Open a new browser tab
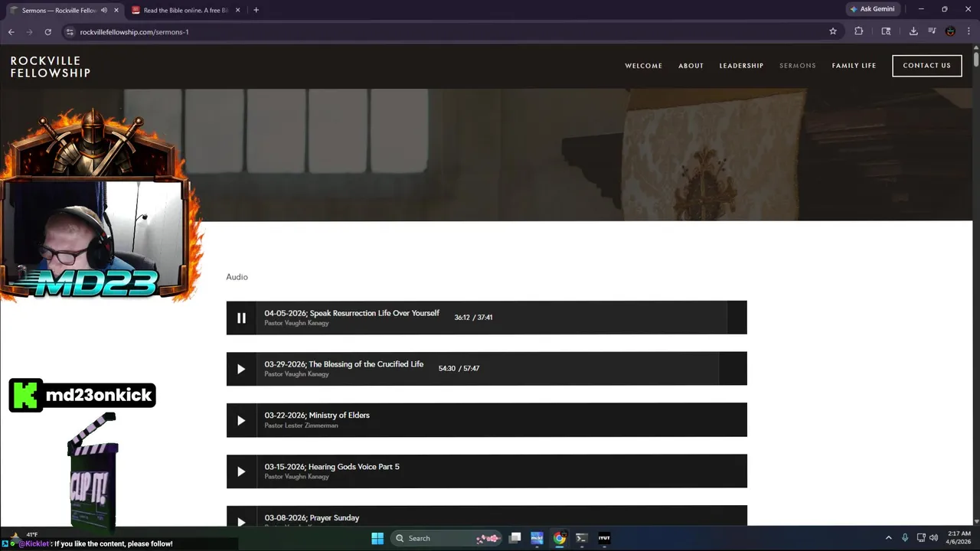 (256, 10)
